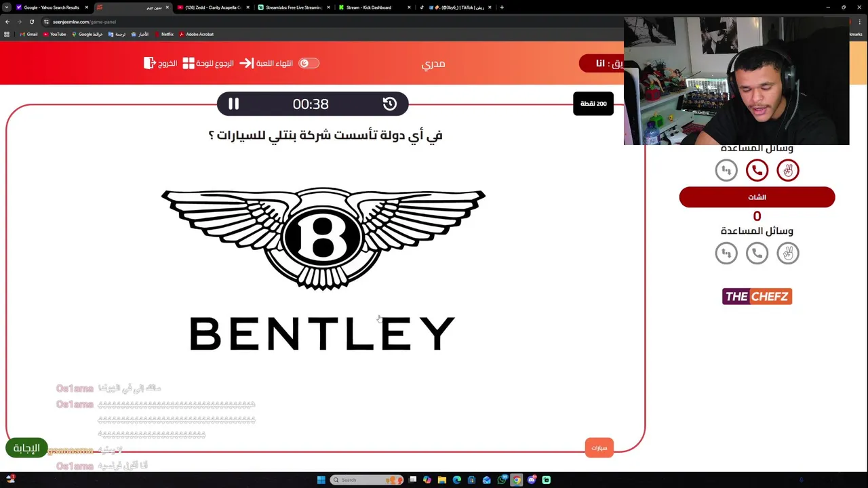Screen dimensions: 868x488
Task: Open Microsoft Edge from the taskbar
Action: [456, 480]
